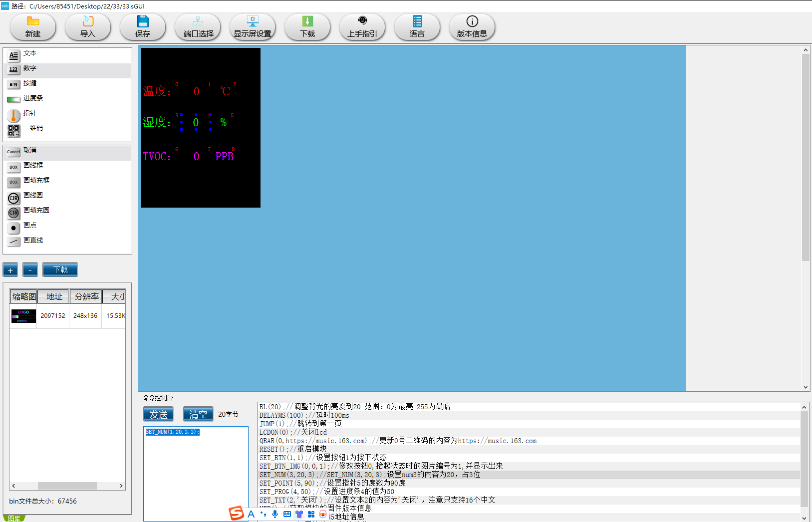Viewport: 812px width, 522px height.
Task: Select the RESET() command example
Action: (529, 449)
